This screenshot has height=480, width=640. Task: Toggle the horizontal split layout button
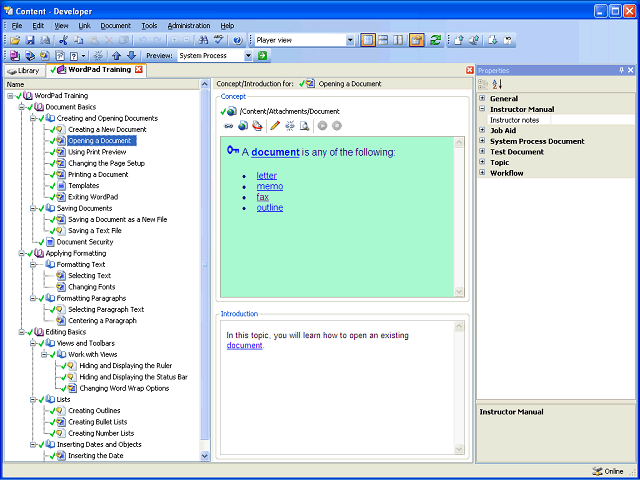pos(383,40)
